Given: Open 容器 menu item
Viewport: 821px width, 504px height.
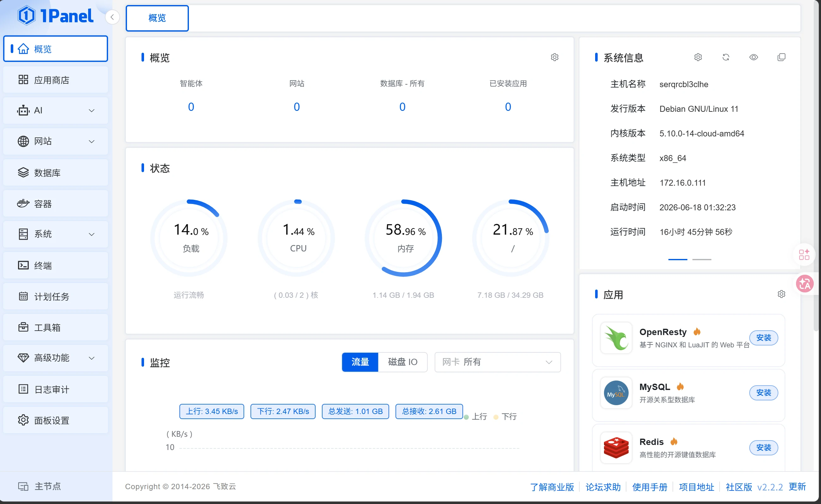Looking at the screenshot, I should 55,203.
